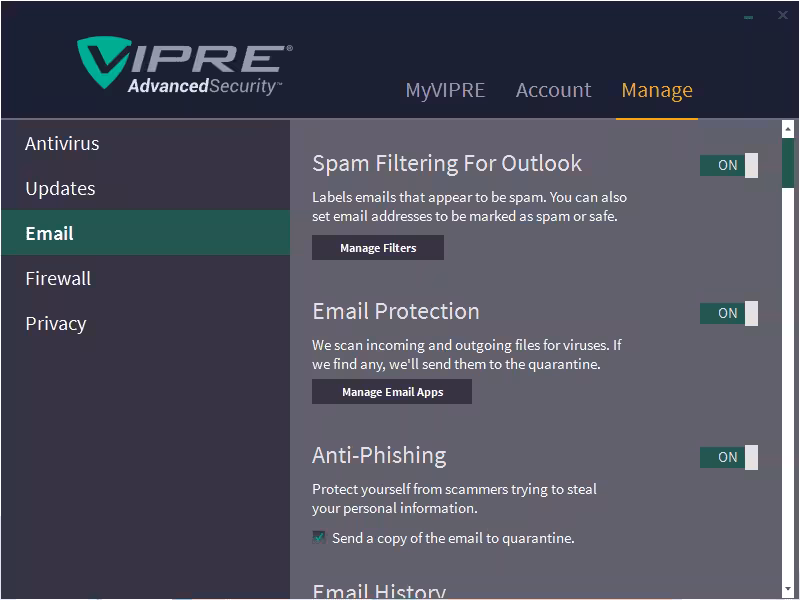Click the scrollbar down arrow
The width and height of the screenshot is (800, 600).
tap(788, 589)
